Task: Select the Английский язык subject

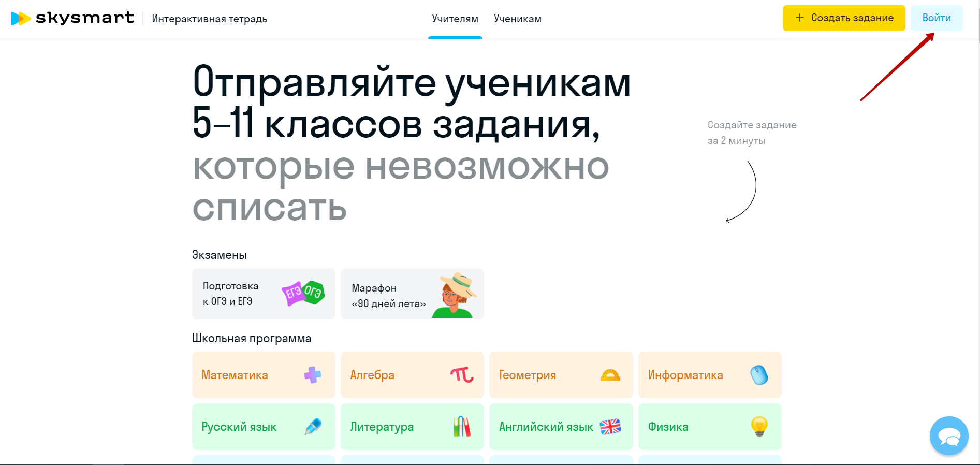Action: pyautogui.click(x=561, y=427)
